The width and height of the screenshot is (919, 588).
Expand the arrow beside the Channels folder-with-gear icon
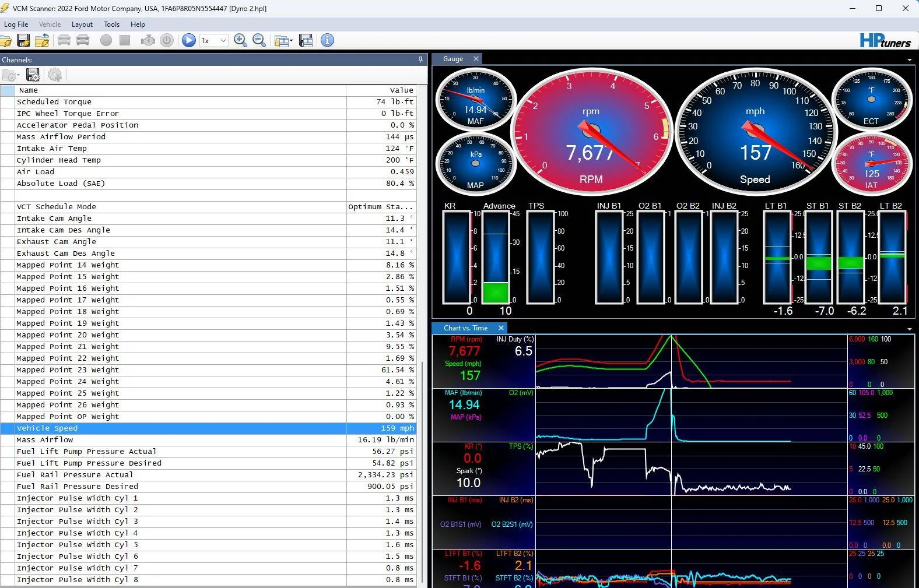tap(18, 76)
